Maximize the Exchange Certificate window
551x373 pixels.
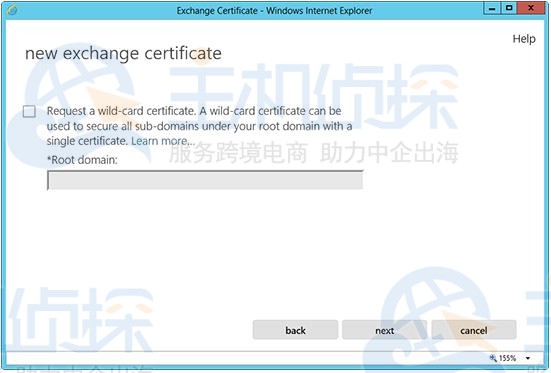508,8
